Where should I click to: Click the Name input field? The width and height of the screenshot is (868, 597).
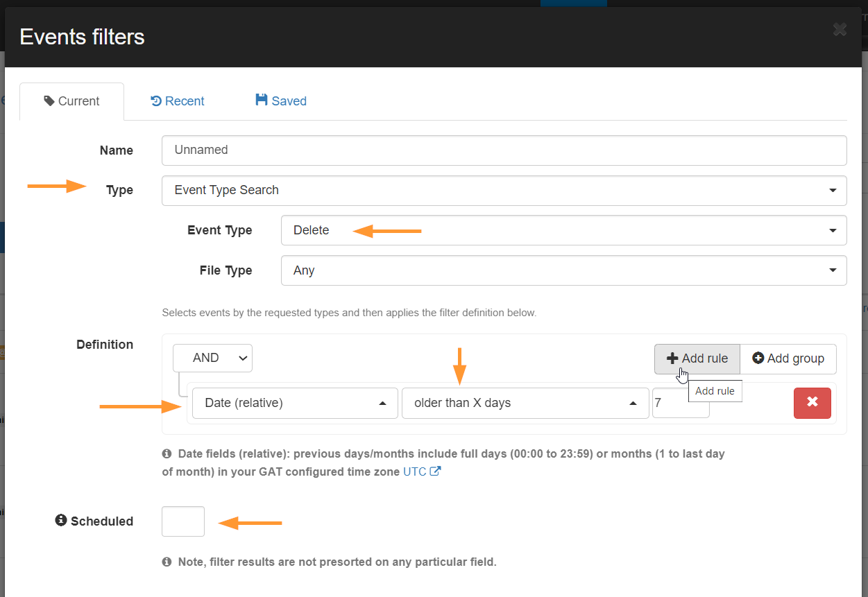tap(504, 150)
